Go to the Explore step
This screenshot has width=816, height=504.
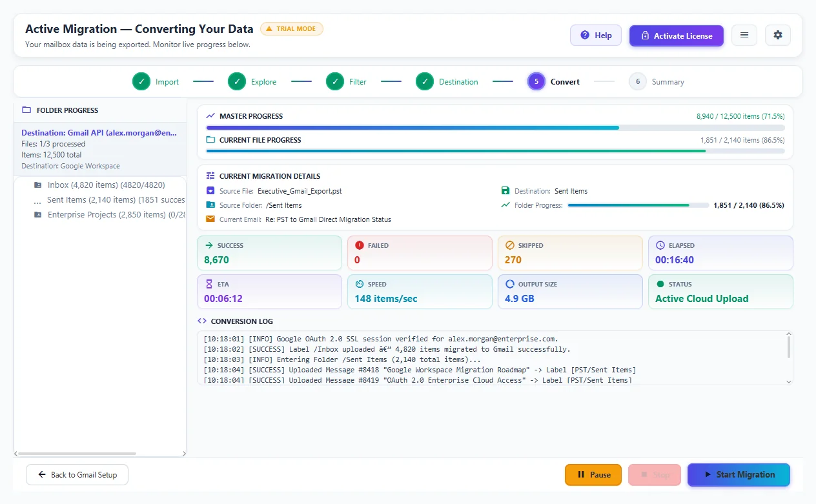click(252, 82)
